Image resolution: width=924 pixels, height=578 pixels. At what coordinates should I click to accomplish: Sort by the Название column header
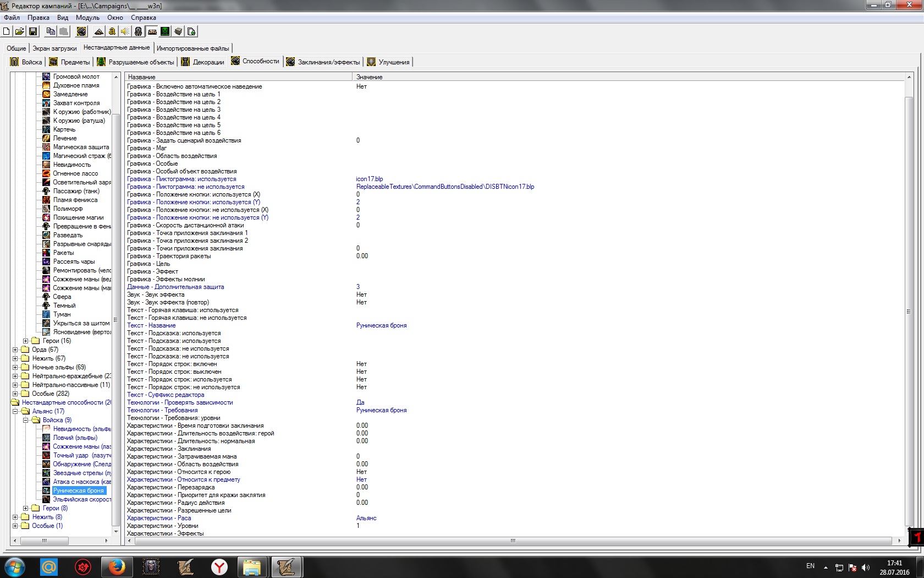click(x=239, y=77)
